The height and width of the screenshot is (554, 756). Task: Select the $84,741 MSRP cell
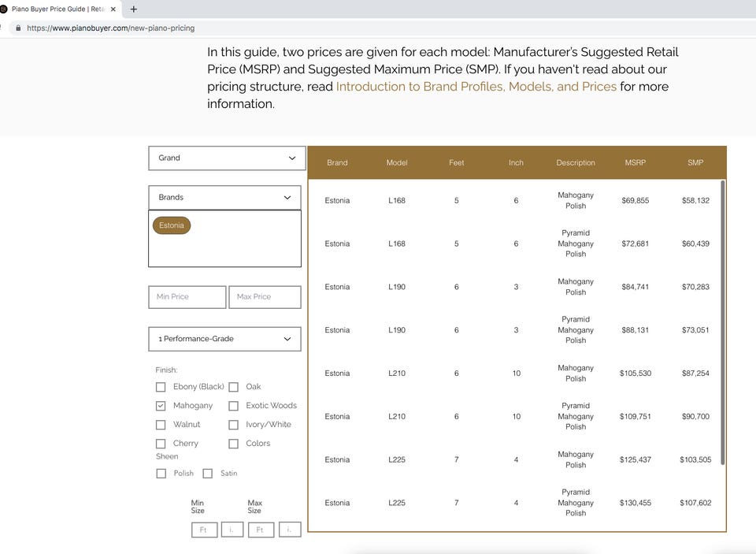coord(636,287)
